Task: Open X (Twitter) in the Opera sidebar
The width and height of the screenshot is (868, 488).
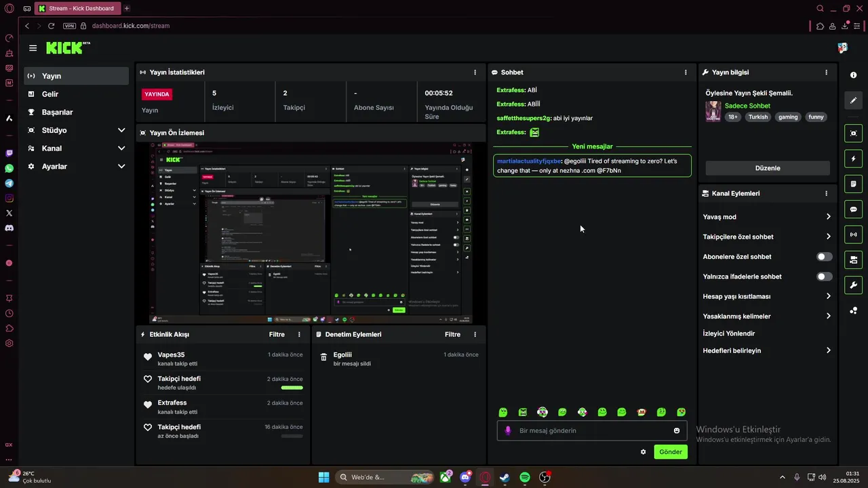Action: 9,213
